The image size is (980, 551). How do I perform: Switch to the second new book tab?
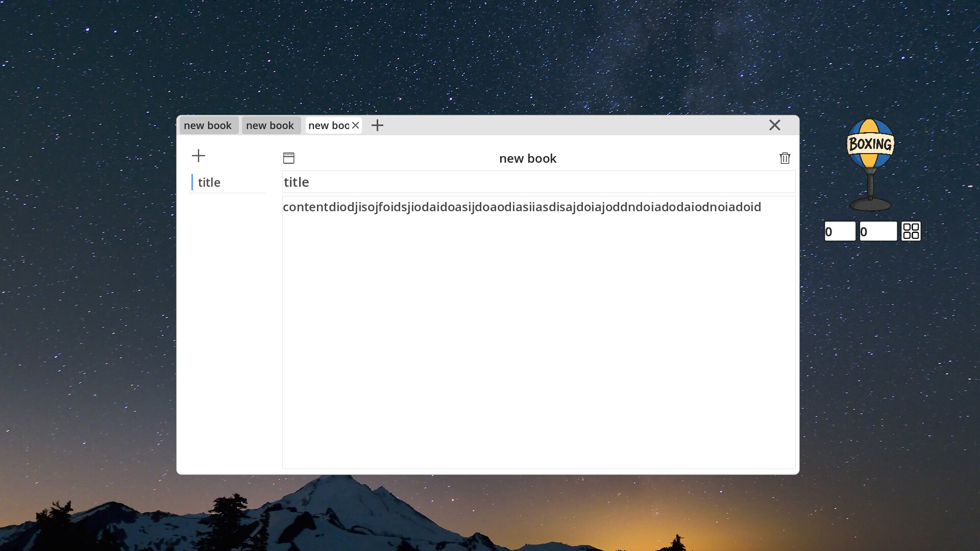pyautogui.click(x=270, y=126)
